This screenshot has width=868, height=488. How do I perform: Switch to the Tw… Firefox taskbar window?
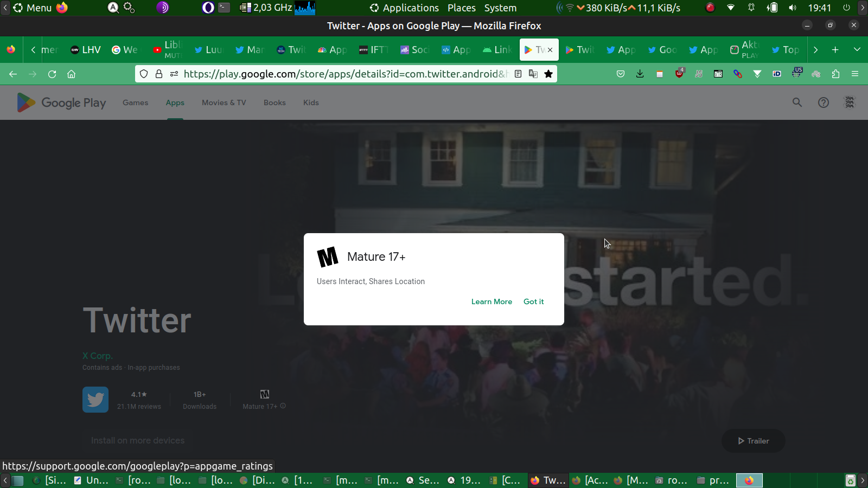coord(548,480)
